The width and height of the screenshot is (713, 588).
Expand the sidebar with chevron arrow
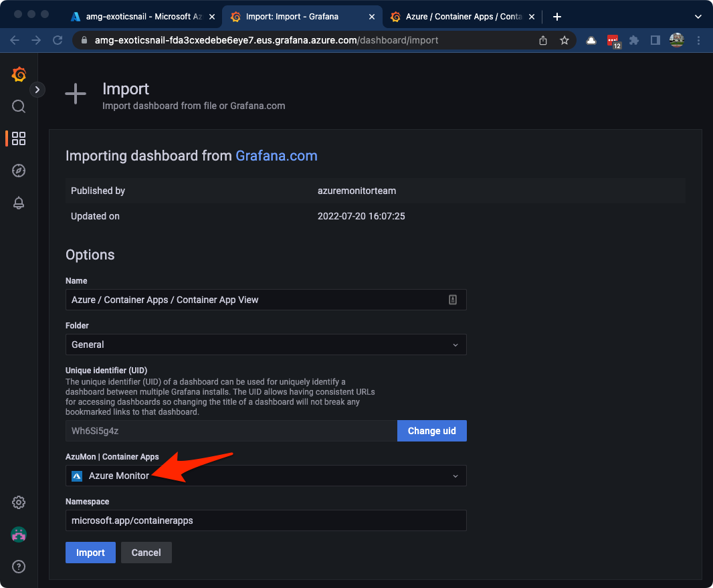tap(37, 89)
